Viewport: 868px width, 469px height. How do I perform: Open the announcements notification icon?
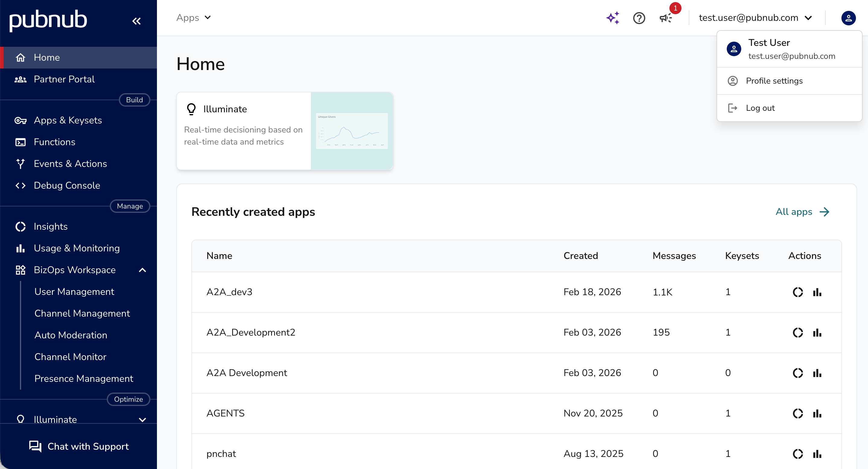tap(665, 18)
